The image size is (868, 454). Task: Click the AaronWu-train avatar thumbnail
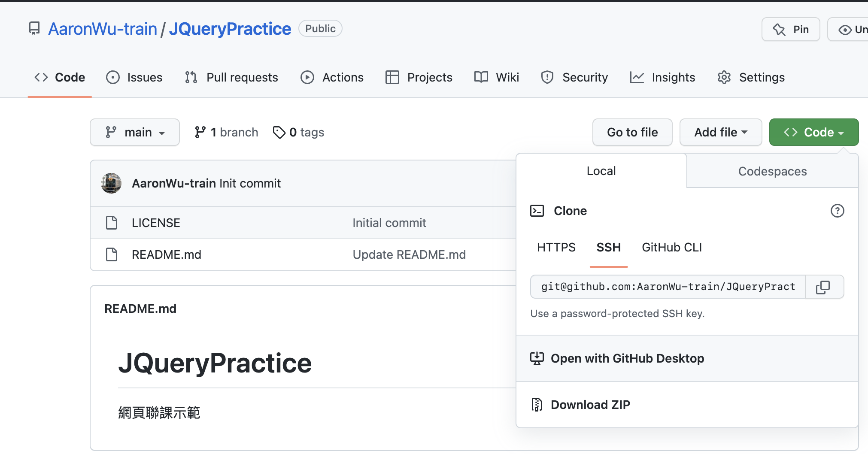[111, 183]
